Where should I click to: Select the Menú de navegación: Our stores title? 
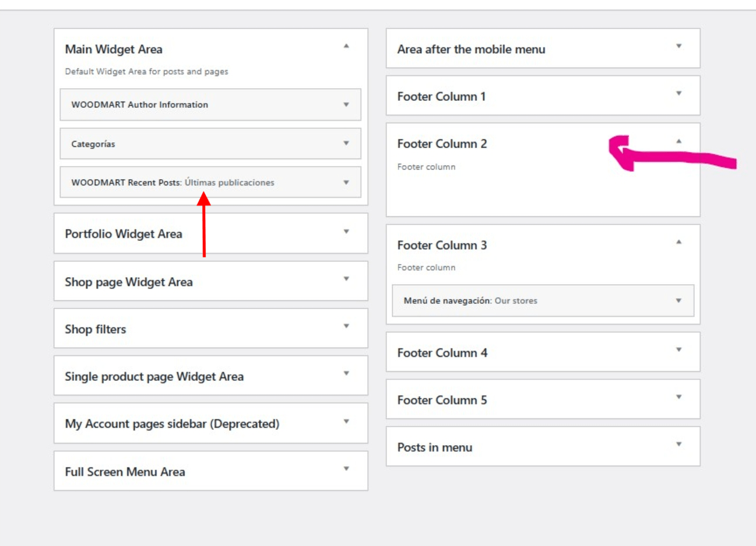click(x=470, y=301)
